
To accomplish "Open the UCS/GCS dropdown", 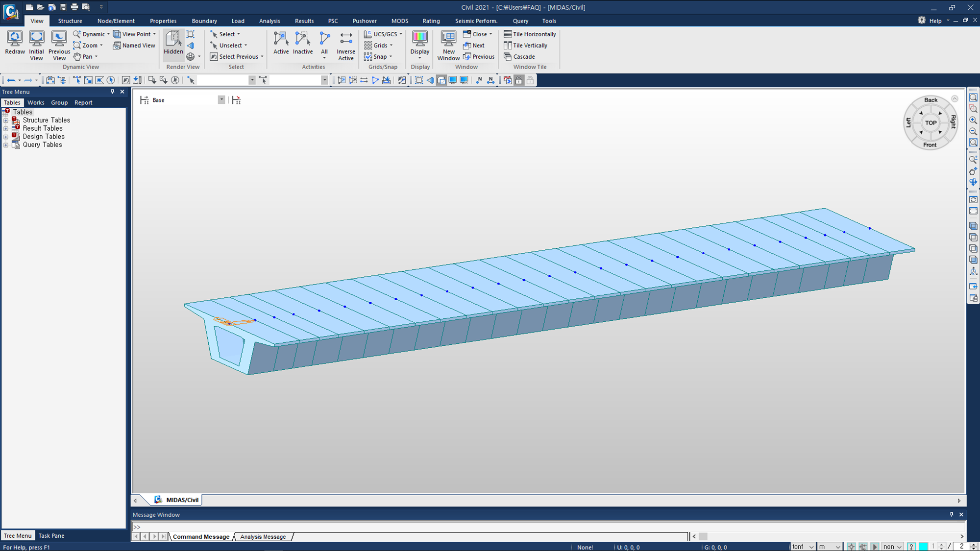I will 383,34.
